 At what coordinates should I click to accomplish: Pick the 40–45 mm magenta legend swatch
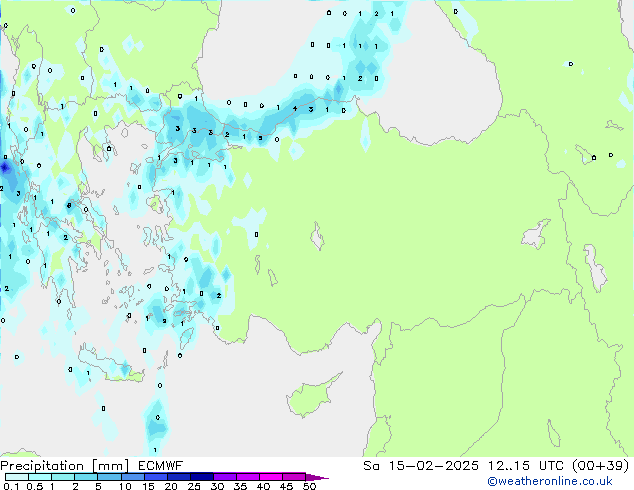pyautogui.click(x=271, y=477)
